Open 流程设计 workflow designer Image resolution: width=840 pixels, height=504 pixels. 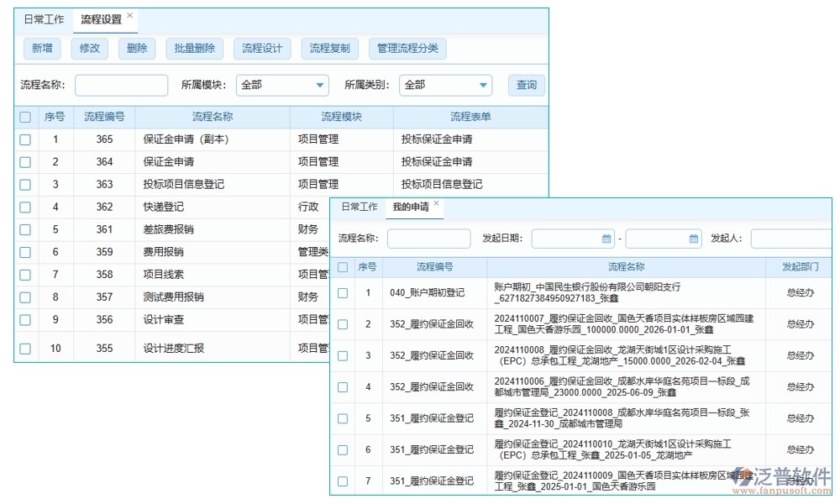(262, 49)
